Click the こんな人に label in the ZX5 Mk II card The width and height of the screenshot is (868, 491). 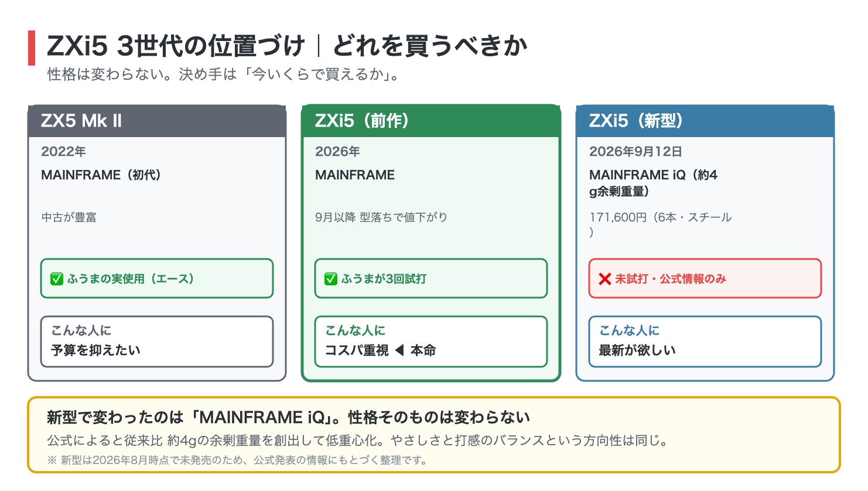pyautogui.click(x=81, y=330)
